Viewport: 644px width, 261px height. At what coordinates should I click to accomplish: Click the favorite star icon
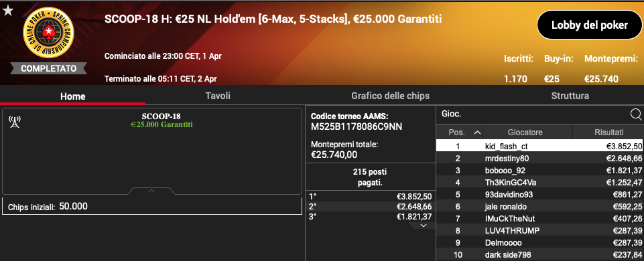tap(8, 11)
